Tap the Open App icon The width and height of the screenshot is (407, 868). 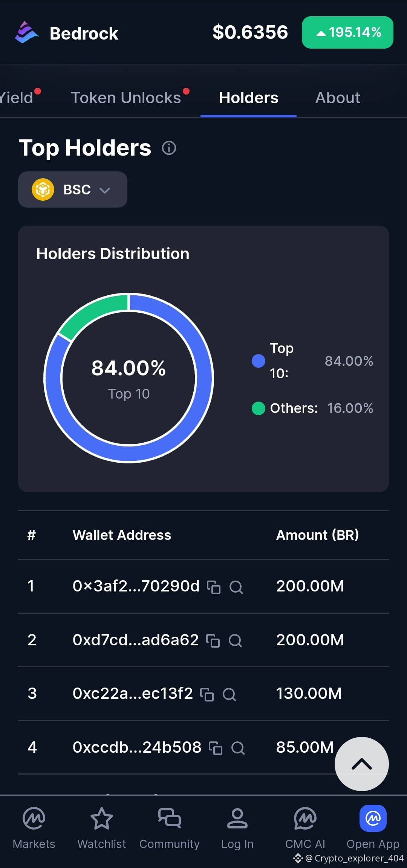coord(373,818)
